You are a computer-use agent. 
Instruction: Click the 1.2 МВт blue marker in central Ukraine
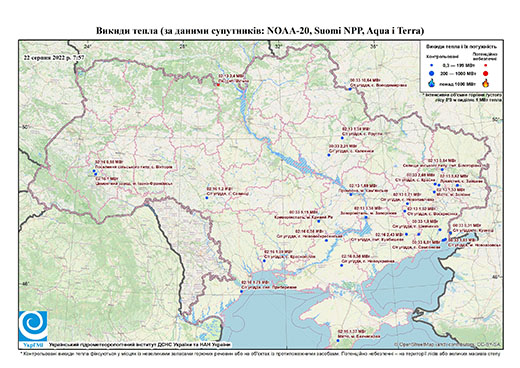tap(207, 198)
